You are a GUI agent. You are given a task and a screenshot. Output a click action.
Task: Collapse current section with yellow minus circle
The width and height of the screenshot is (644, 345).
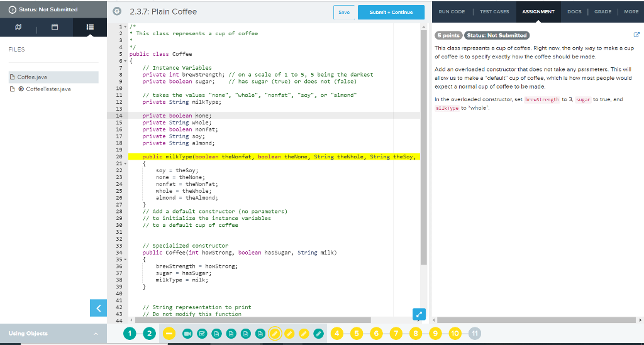point(169,334)
